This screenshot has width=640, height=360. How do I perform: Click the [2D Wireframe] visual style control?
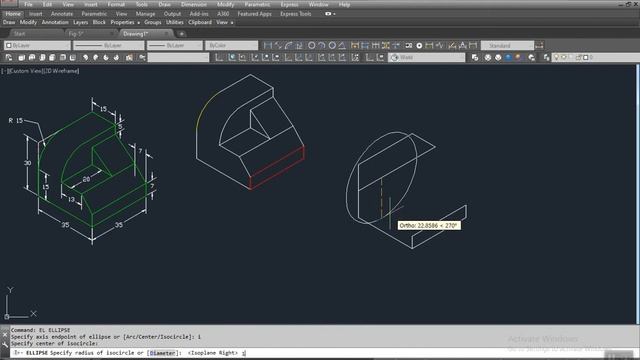[61, 71]
